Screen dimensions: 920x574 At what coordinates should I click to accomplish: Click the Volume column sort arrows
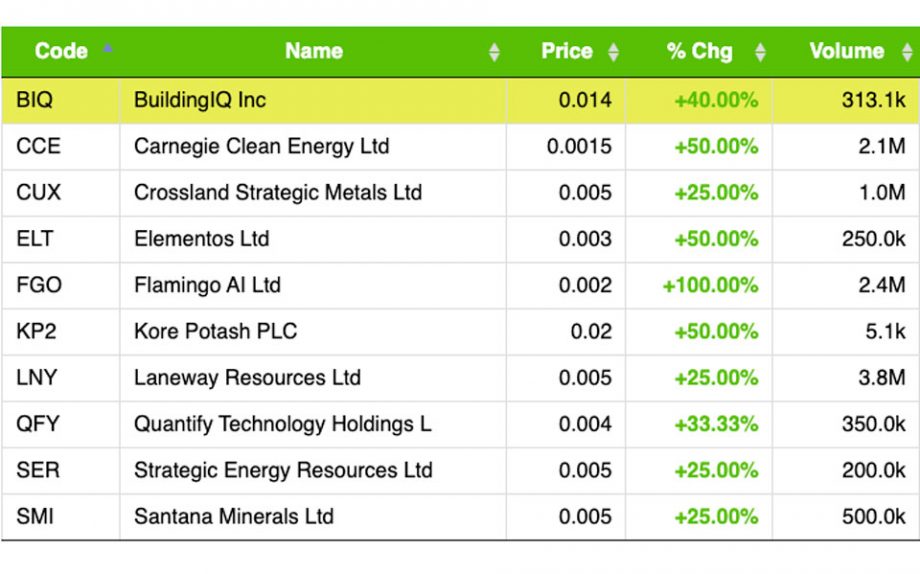907,52
